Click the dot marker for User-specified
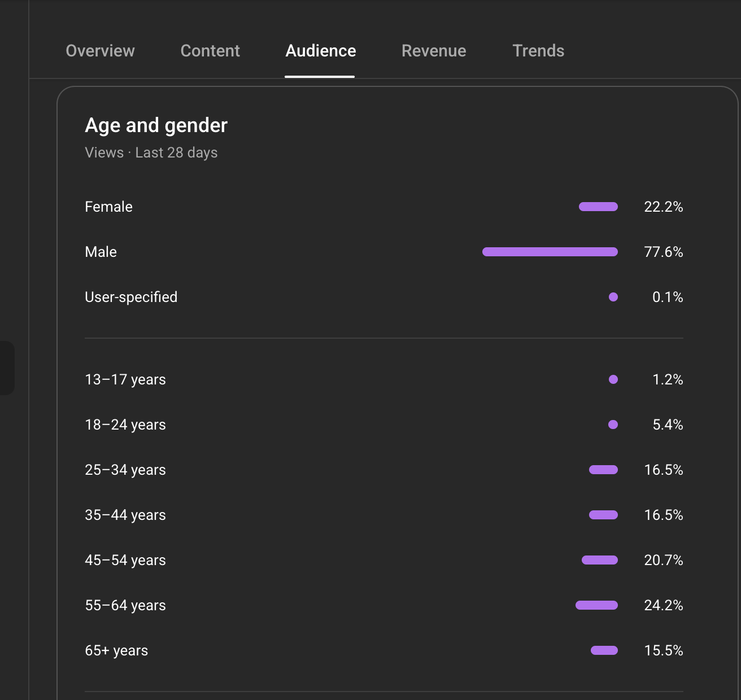741x700 pixels. (613, 297)
